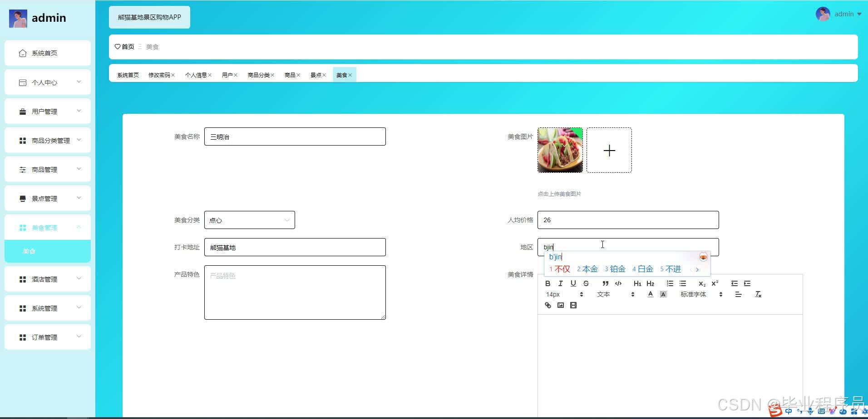
Task: Click the 熊猫基地景区购物APP title button
Action: point(149,17)
